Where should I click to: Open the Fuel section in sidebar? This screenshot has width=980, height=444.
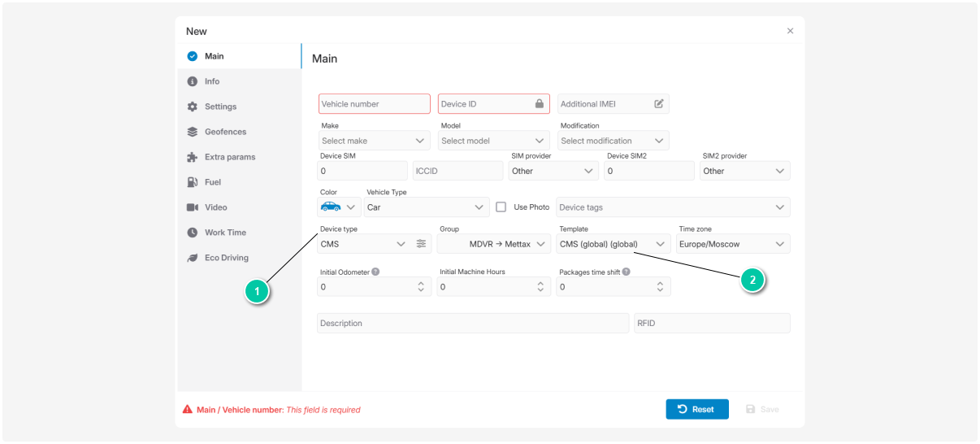click(x=212, y=182)
